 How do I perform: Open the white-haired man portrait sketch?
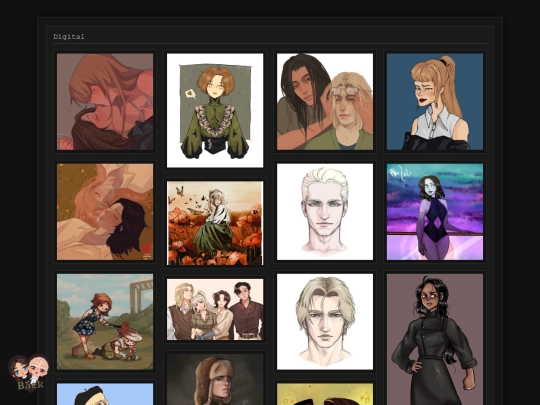325,212
